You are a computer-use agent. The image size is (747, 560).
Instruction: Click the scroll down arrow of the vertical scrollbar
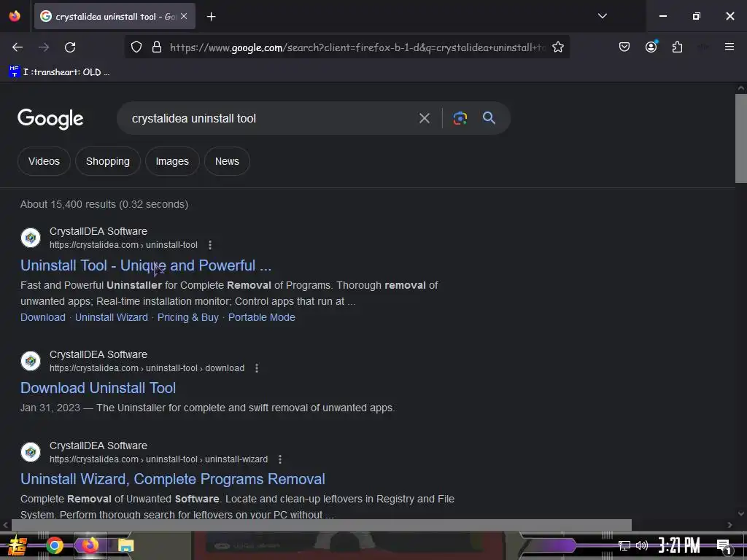(x=741, y=514)
